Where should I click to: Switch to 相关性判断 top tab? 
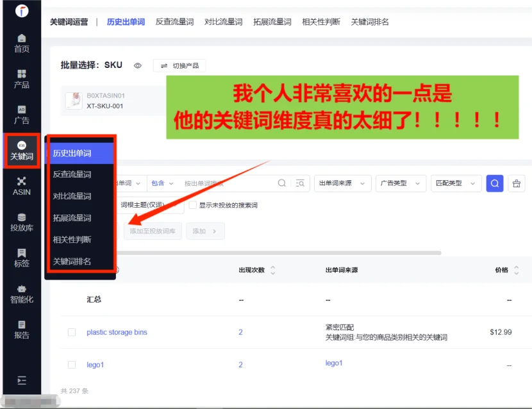(321, 22)
